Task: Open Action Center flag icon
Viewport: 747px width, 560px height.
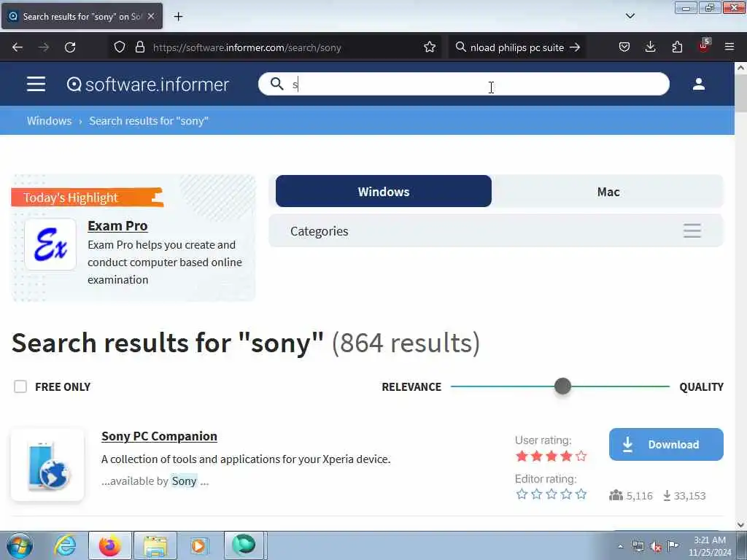Action: point(673,546)
